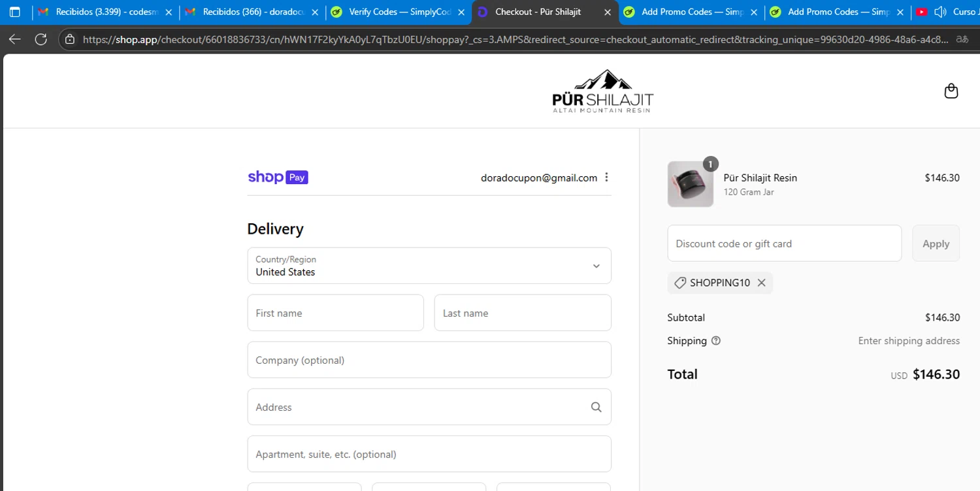Click the 120 Gram Jar variant text
The height and width of the screenshot is (491, 980).
[x=749, y=193]
